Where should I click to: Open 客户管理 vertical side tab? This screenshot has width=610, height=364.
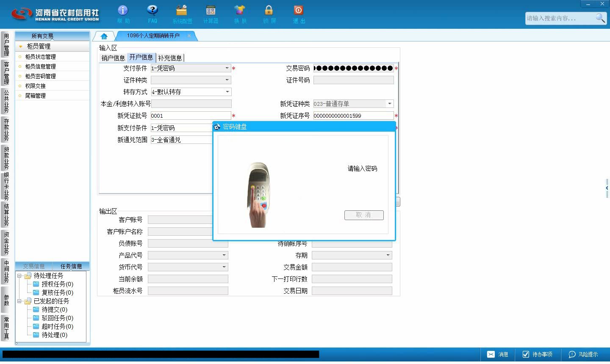[6, 72]
